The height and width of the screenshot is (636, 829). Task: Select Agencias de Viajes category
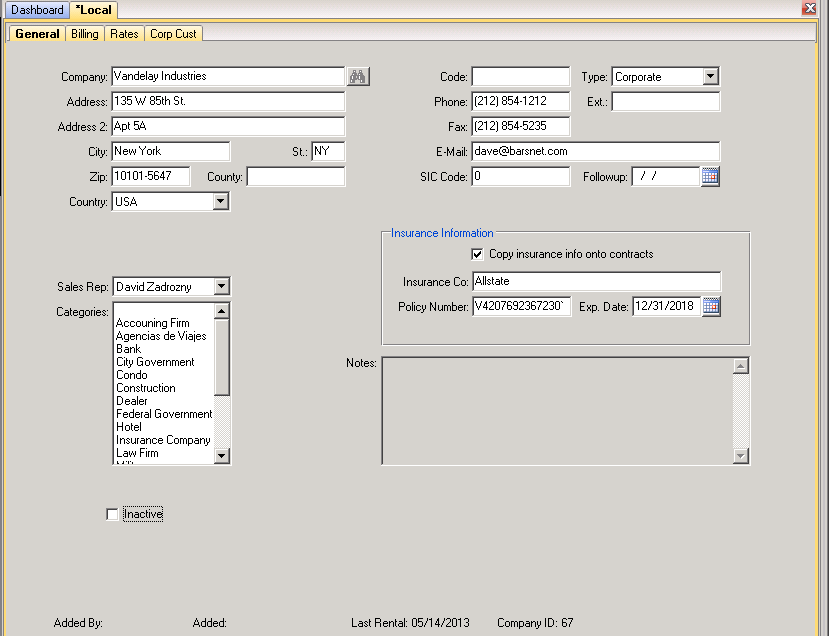[161, 336]
